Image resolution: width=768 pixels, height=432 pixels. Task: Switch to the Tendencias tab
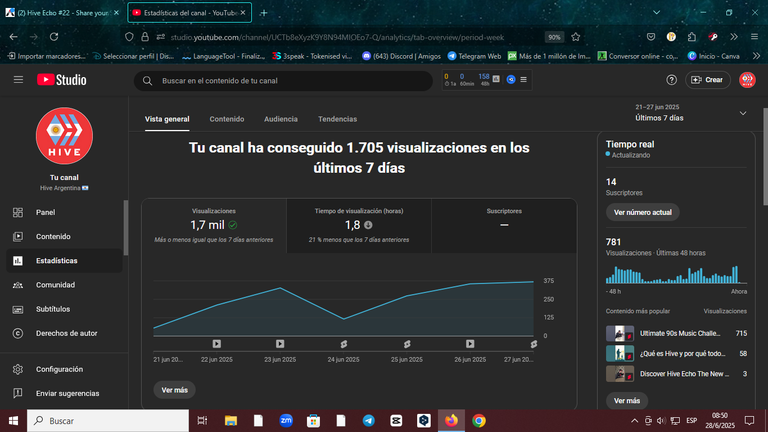[337, 119]
